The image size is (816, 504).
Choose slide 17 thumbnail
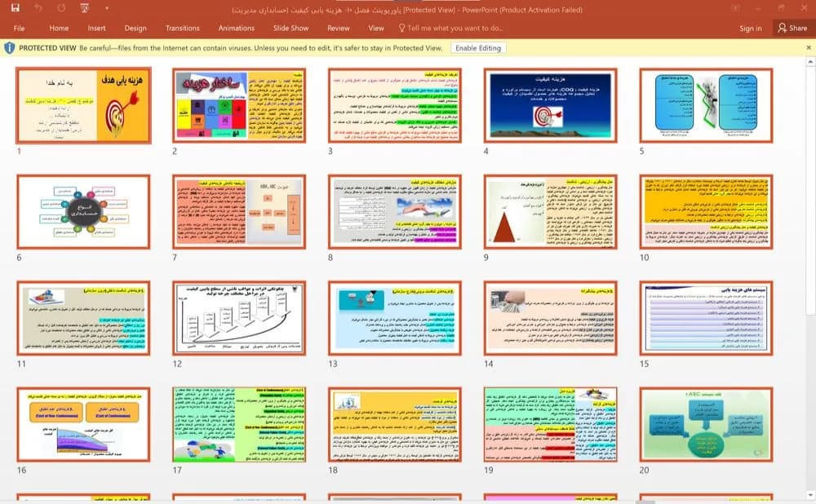(x=239, y=424)
